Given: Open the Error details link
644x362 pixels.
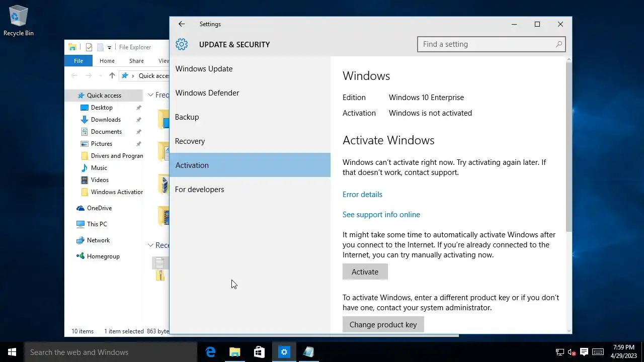Looking at the screenshot, I should click(362, 195).
